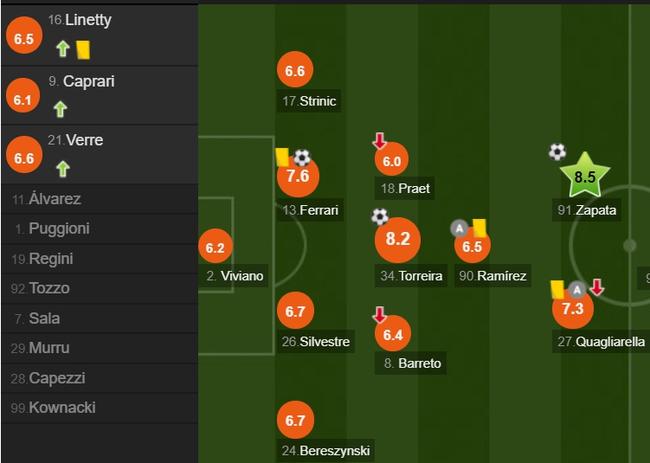Image resolution: width=650 pixels, height=463 pixels.
Task: Click Zapata's green star rating 8.5
Action: 585,176
